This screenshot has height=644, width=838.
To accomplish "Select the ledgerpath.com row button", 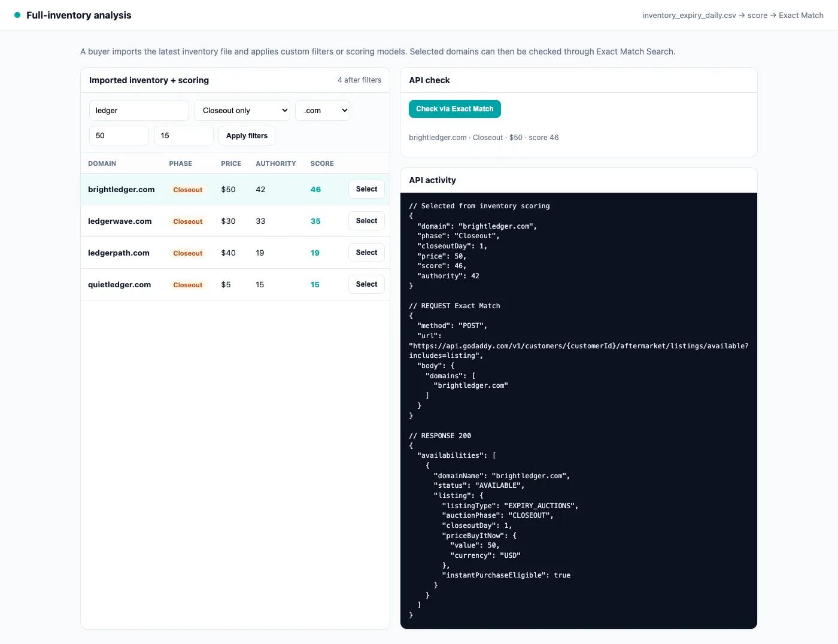I will point(366,253).
